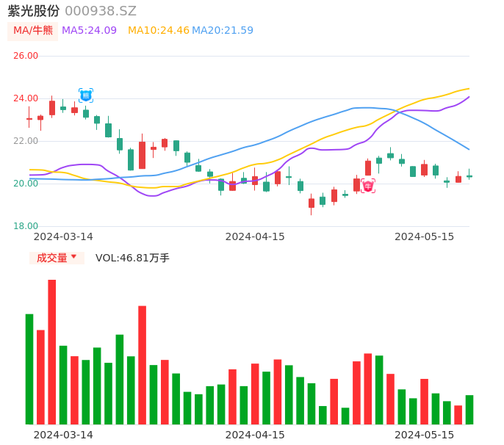Click the tallest red volume bar
Image resolution: width=504 pixels, height=445 pixels.
(52, 352)
